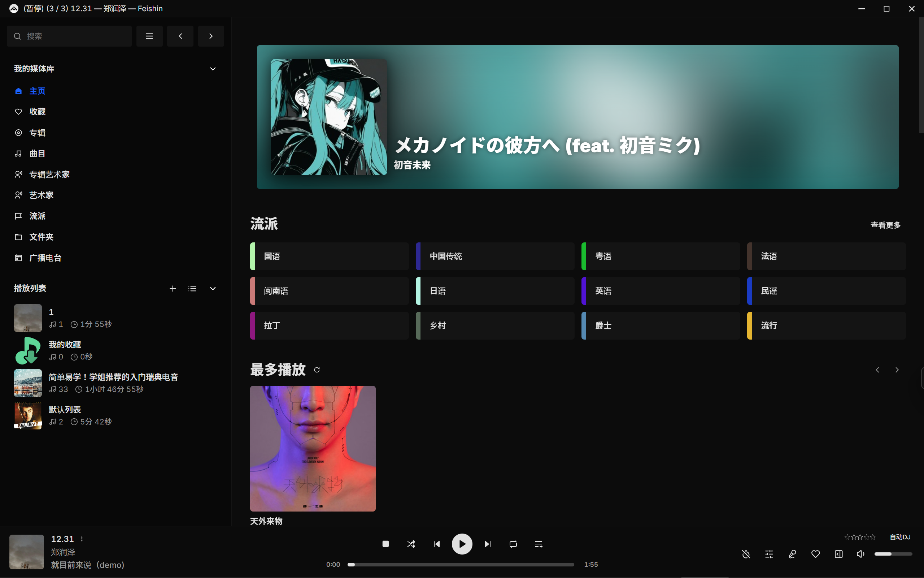Select the 民谣 genre

click(x=826, y=291)
